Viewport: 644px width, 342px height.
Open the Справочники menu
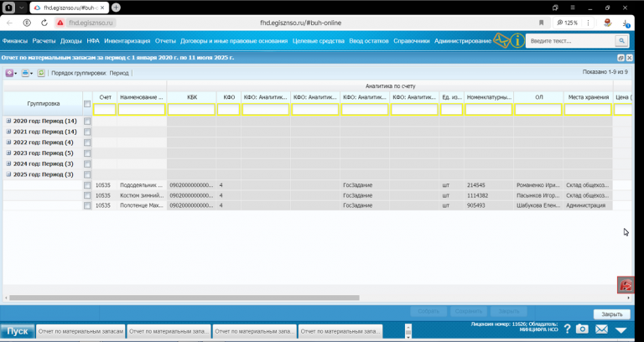412,41
